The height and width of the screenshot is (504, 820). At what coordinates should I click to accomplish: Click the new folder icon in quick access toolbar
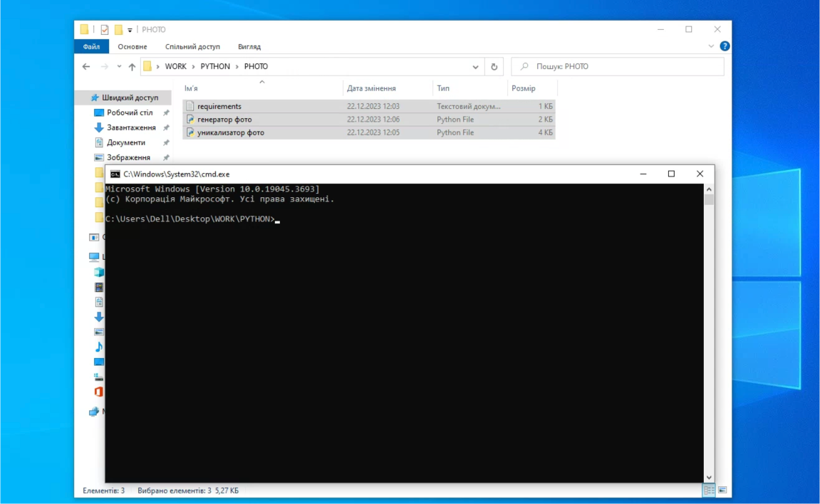click(x=119, y=30)
